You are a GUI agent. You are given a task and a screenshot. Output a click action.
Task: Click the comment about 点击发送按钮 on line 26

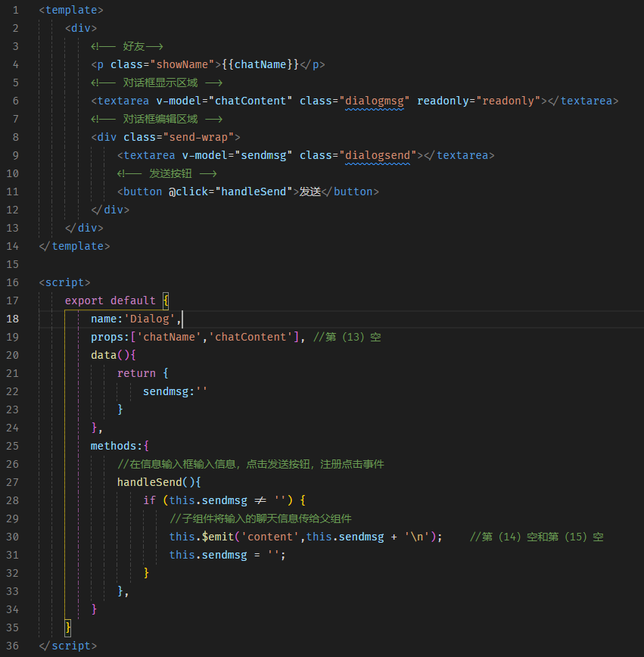pos(250,464)
